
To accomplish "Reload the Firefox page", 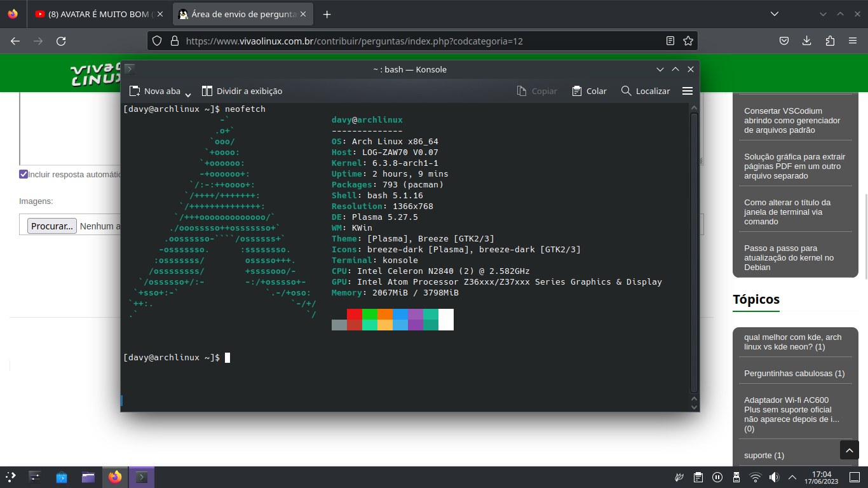I will click(x=61, y=41).
